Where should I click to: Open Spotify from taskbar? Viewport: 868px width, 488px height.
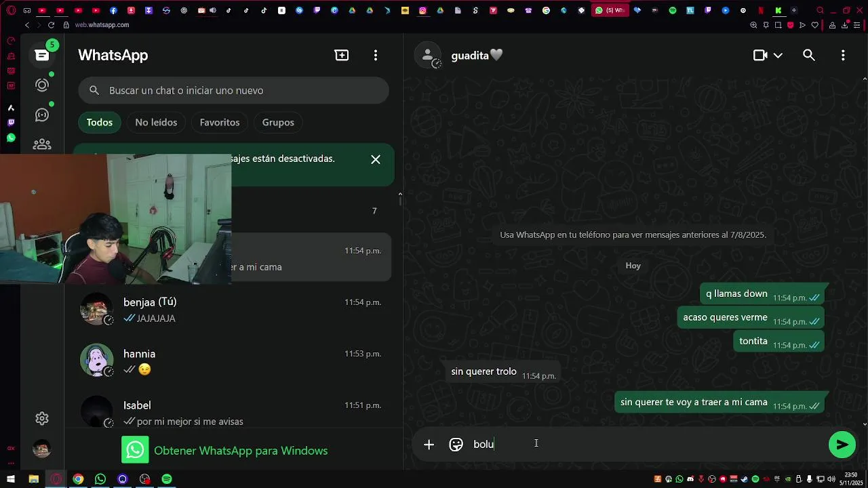coord(167,479)
